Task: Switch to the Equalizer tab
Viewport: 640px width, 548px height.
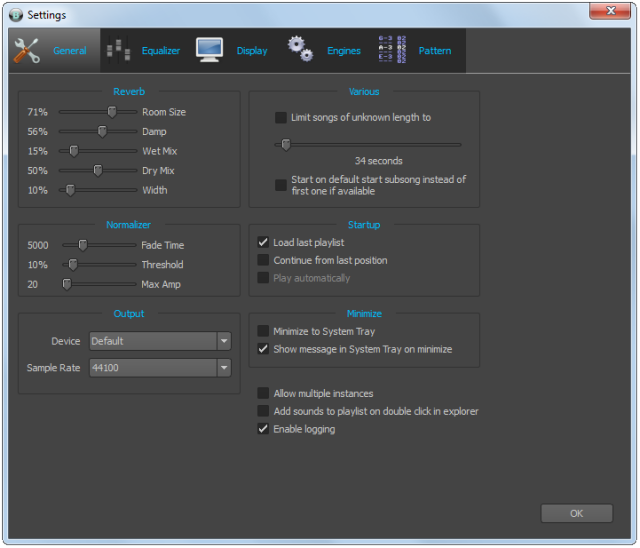Action: click(160, 51)
